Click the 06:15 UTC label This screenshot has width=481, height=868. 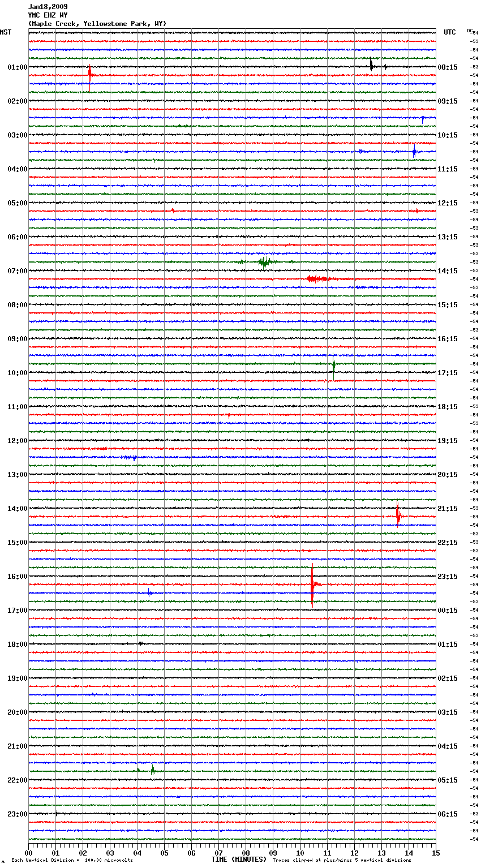[448, 814]
